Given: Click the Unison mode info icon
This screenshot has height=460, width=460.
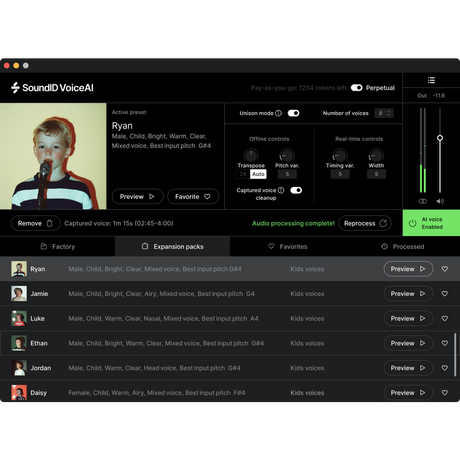Looking at the screenshot, I should [x=278, y=113].
